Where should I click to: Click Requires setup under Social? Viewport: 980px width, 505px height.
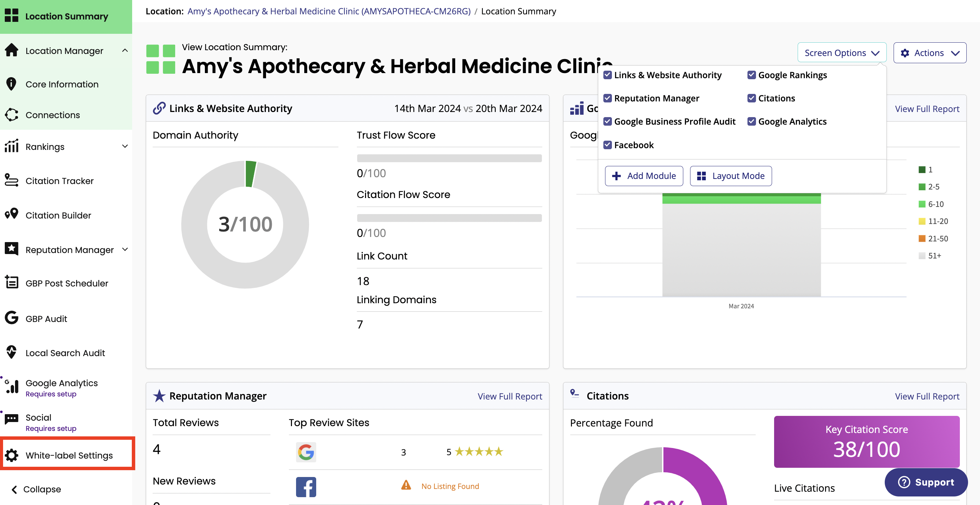point(51,429)
